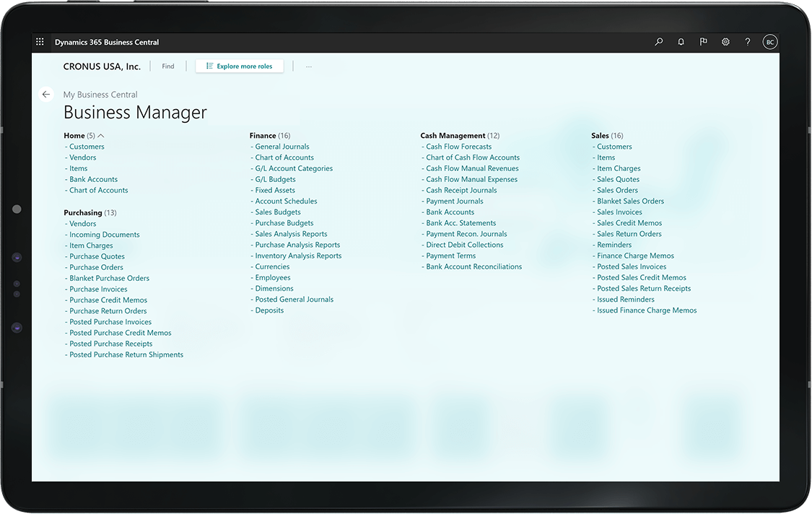Click the Purchasing group heading

(x=83, y=213)
